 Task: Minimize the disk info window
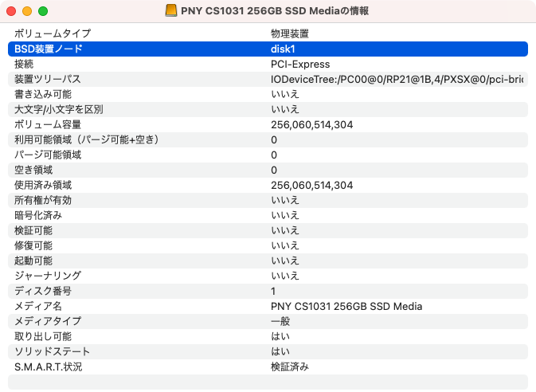27,11
